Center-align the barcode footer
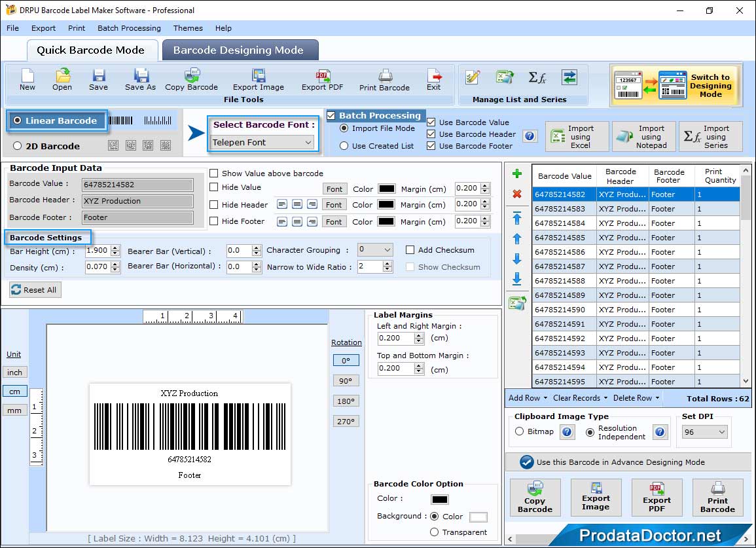 (x=297, y=222)
